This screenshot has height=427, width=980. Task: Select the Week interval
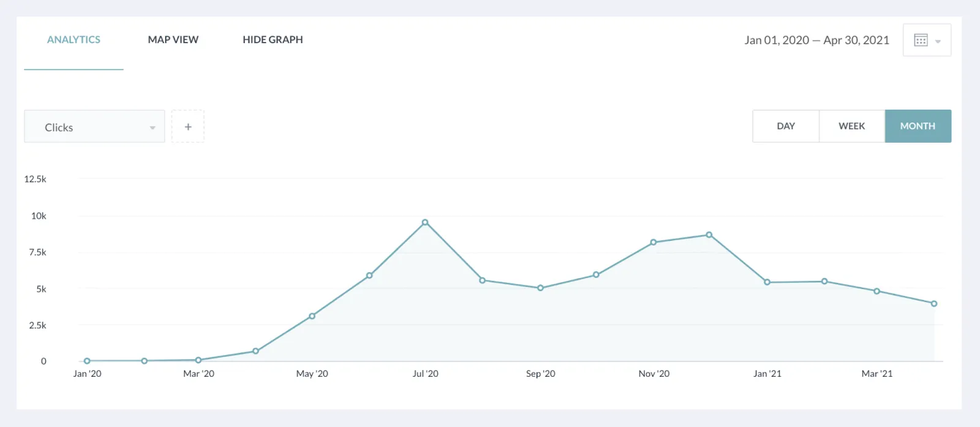point(851,126)
